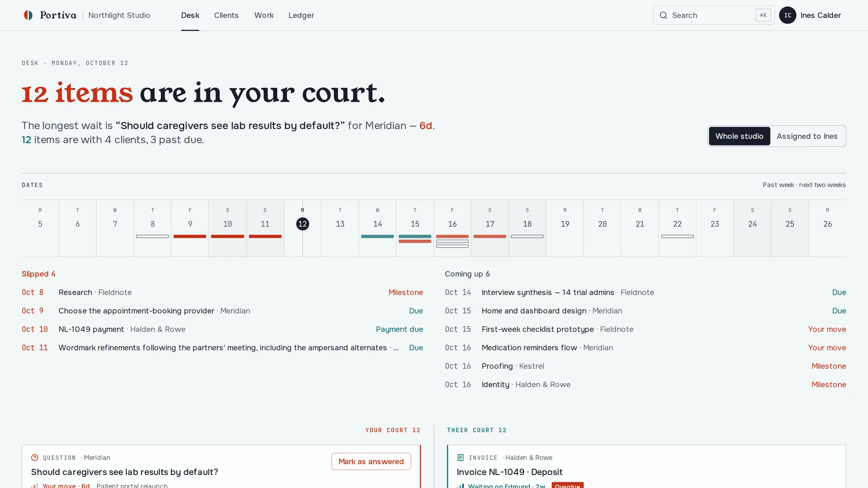This screenshot has height=488, width=868.
Task: Select date 16 in the calendar strip
Action: coord(453,224)
